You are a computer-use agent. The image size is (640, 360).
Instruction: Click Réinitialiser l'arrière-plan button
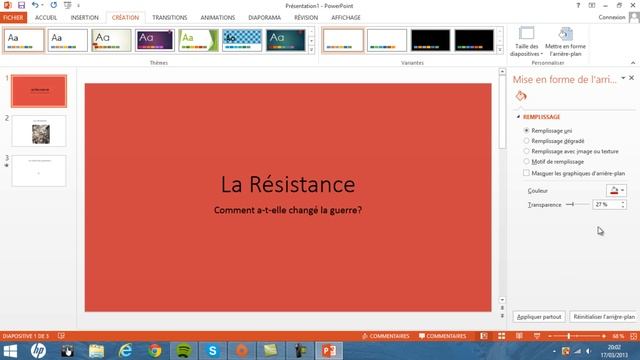(x=604, y=317)
